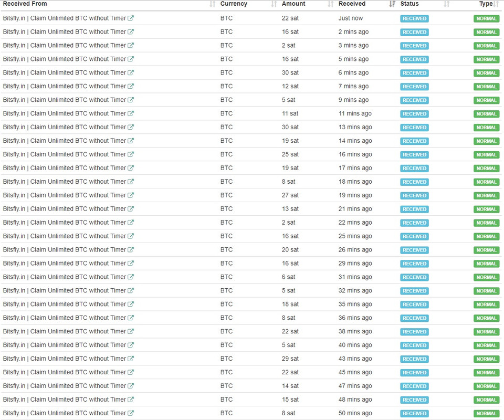The image size is (504, 420).
Task: Select '22 sat' amount in 'Just now' row
Action: (290, 18)
